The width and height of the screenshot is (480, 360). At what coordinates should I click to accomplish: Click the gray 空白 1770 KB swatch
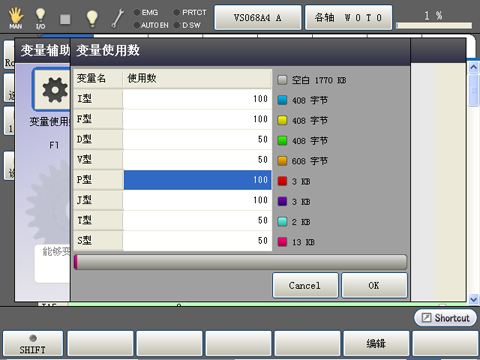tap(282, 80)
